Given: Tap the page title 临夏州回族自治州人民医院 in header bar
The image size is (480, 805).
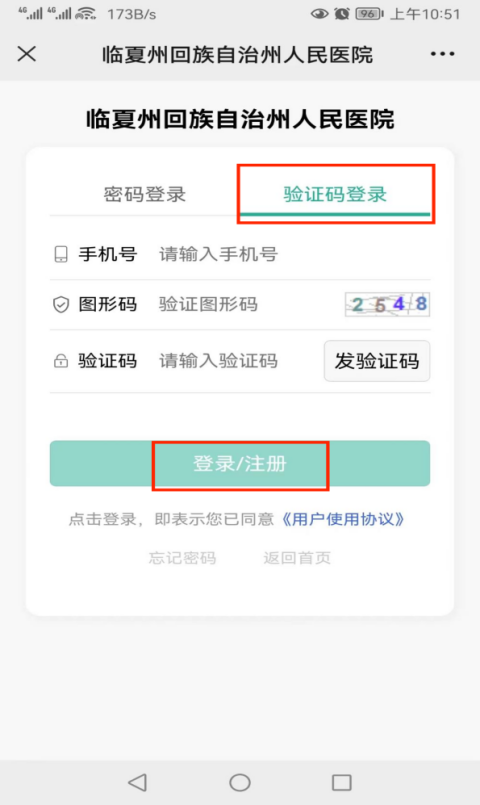Looking at the screenshot, I should point(237,54).
